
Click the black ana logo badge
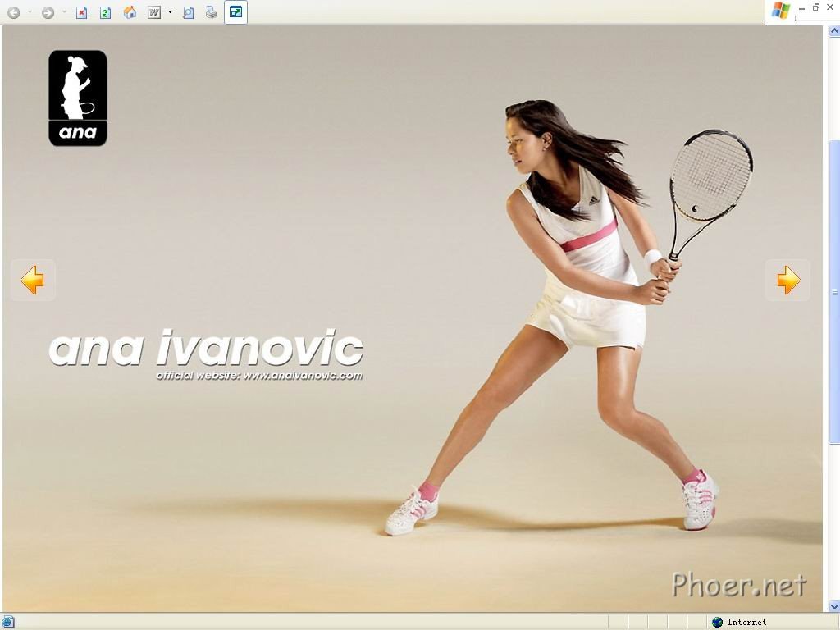click(78, 98)
